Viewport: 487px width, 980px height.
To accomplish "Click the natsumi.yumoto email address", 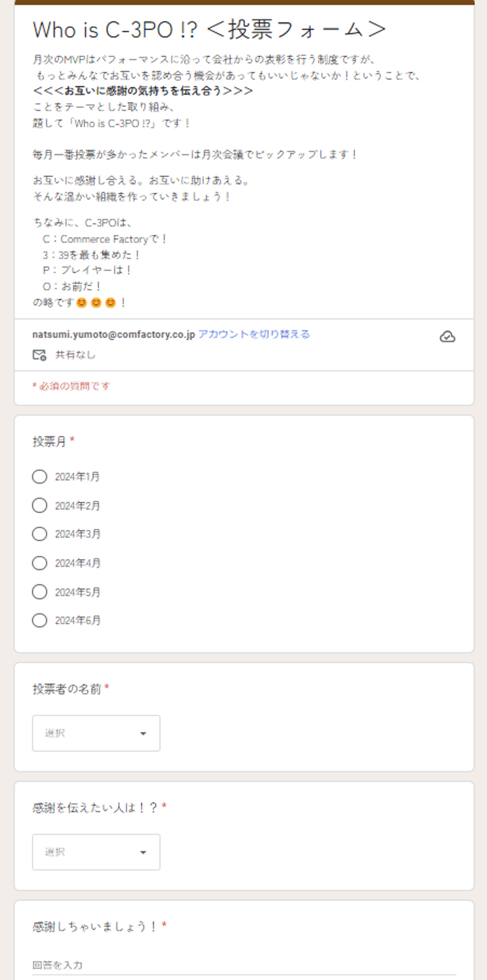I will (113, 334).
